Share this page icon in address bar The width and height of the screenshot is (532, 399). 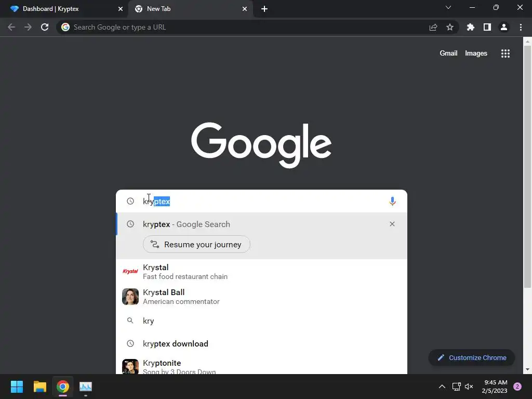[433, 27]
